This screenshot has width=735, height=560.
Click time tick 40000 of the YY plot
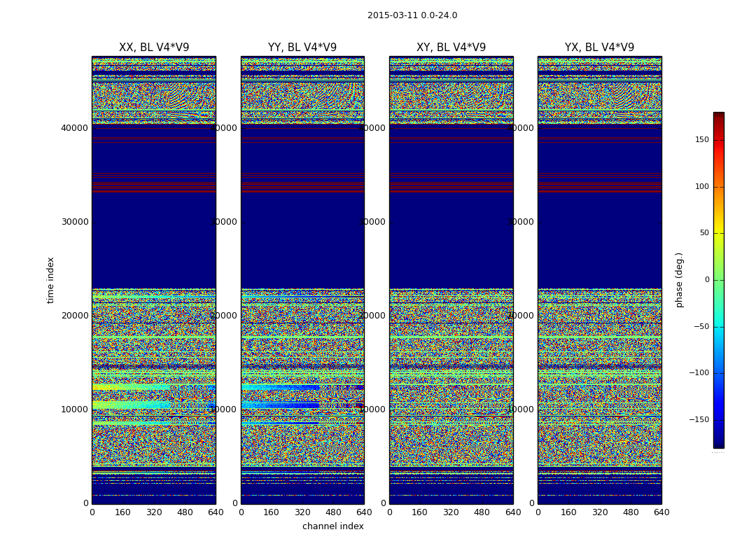tap(223, 128)
